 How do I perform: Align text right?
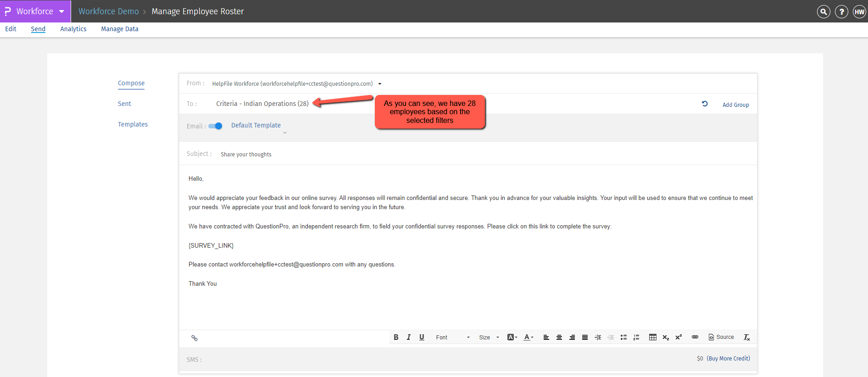pyautogui.click(x=572, y=337)
